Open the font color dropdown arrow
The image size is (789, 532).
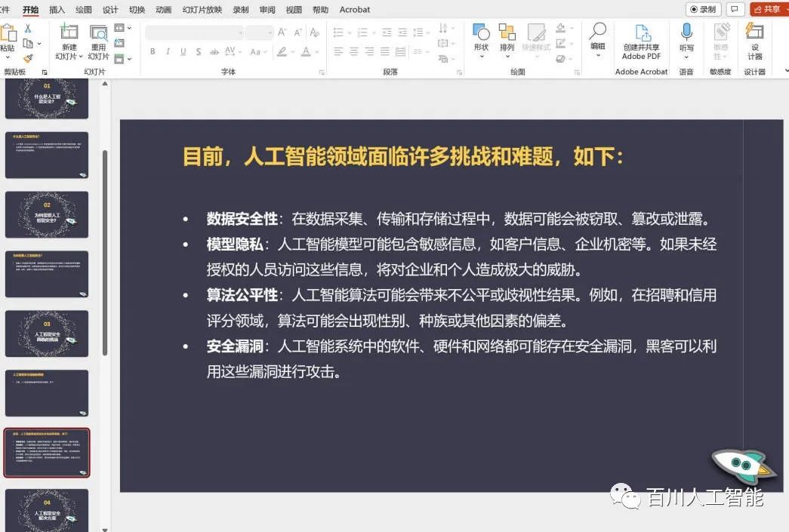click(316, 52)
